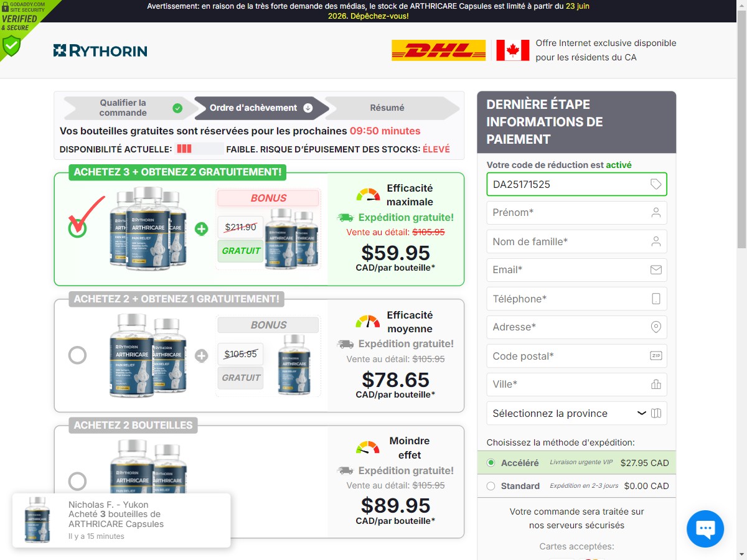Screen dimensions: 747x560
Task: Click the single bonus bottle in 2+1 offer
Action: coord(294,366)
